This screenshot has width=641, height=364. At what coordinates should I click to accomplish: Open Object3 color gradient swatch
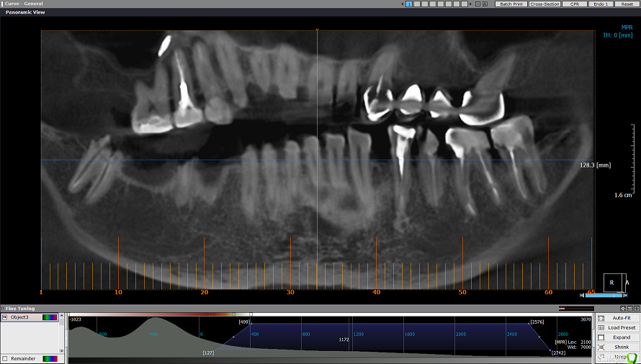50,317
